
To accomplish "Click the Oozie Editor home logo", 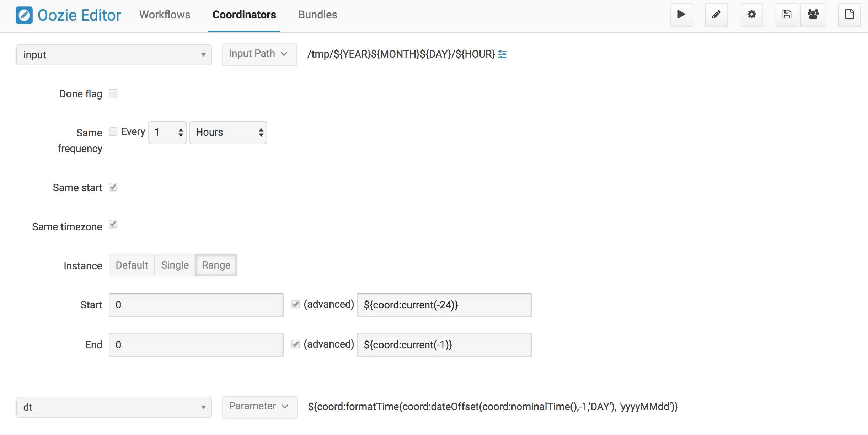I will coord(24,15).
